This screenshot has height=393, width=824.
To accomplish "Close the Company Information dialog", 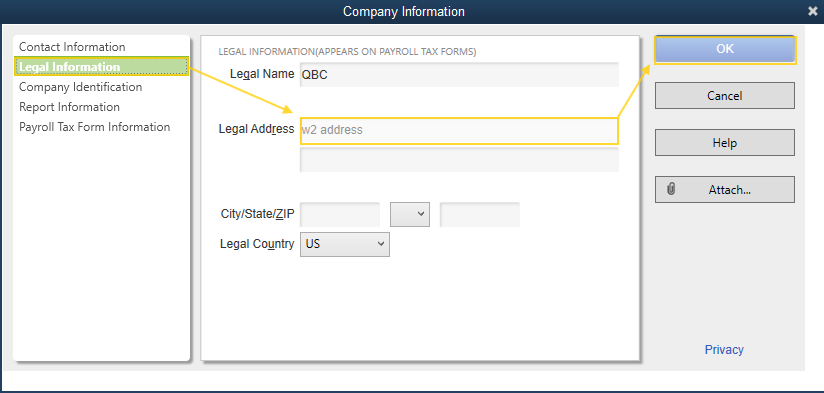I will [x=812, y=11].
